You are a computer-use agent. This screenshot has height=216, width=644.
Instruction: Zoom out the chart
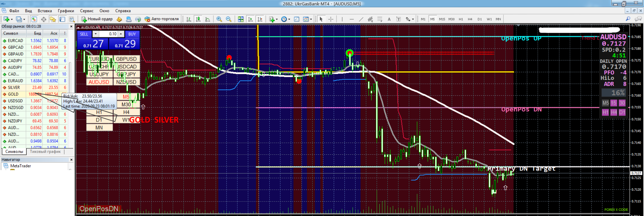229,19
